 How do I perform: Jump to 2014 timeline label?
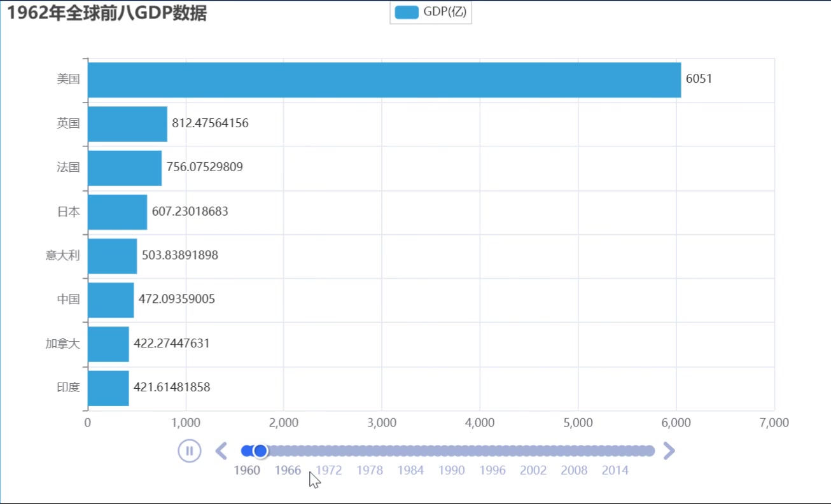615,470
